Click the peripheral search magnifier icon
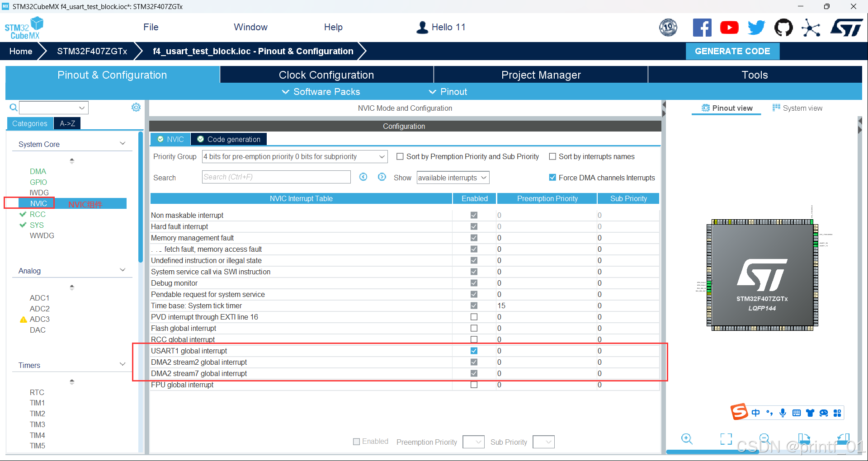This screenshot has width=868, height=461. click(14, 108)
